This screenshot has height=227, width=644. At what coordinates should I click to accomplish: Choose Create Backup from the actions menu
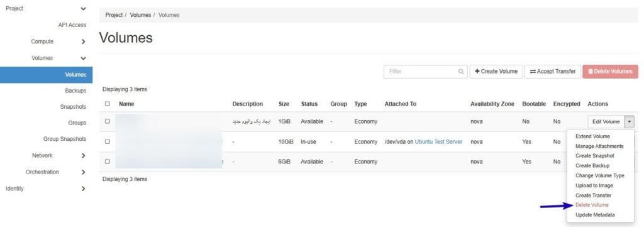coord(592,166)
